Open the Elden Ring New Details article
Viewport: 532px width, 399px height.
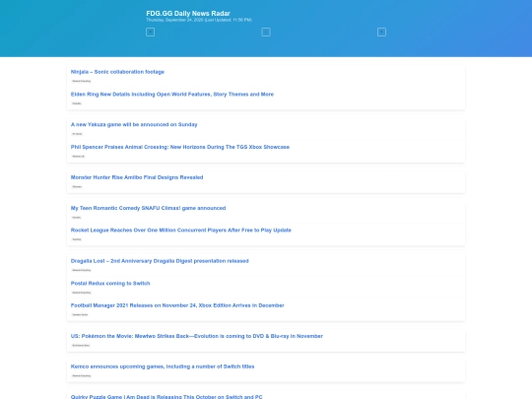(x=172, y=95)
